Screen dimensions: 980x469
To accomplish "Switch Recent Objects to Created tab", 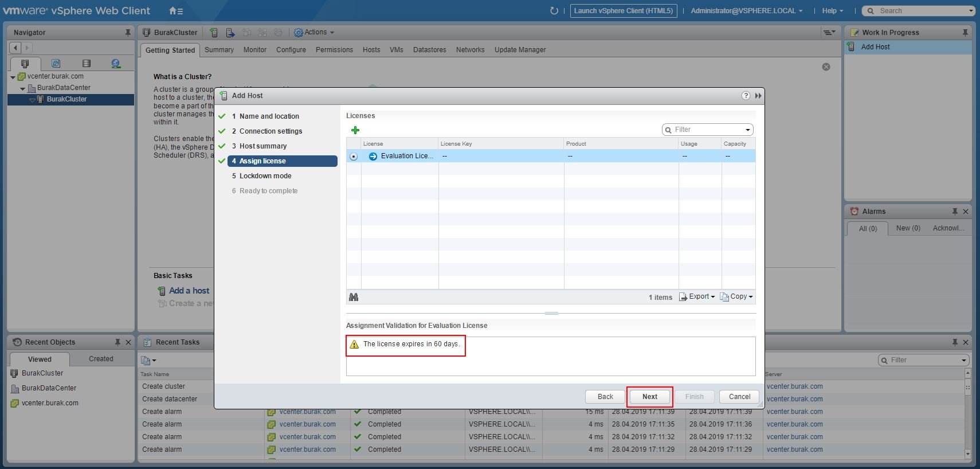I will 101,359.
